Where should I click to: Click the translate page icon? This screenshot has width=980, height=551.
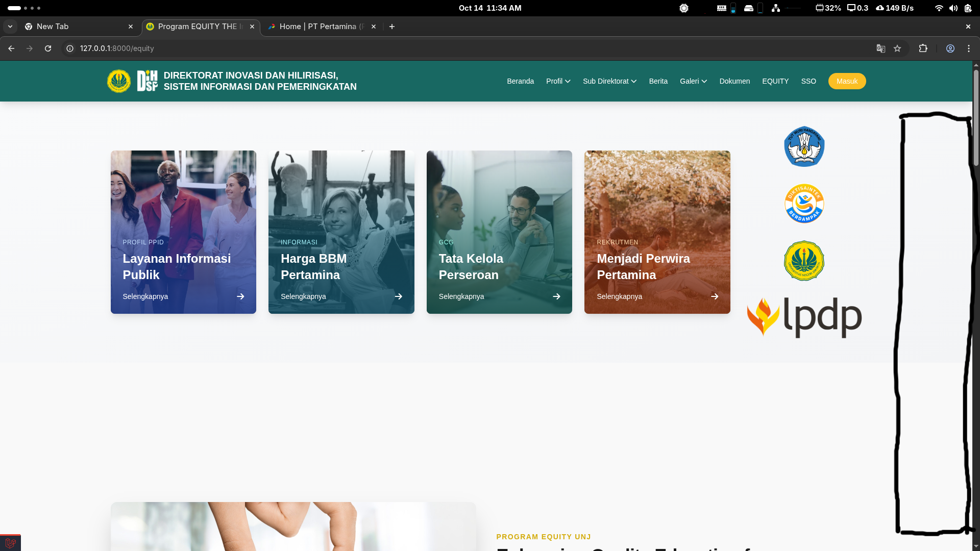[x=880, y=48]
